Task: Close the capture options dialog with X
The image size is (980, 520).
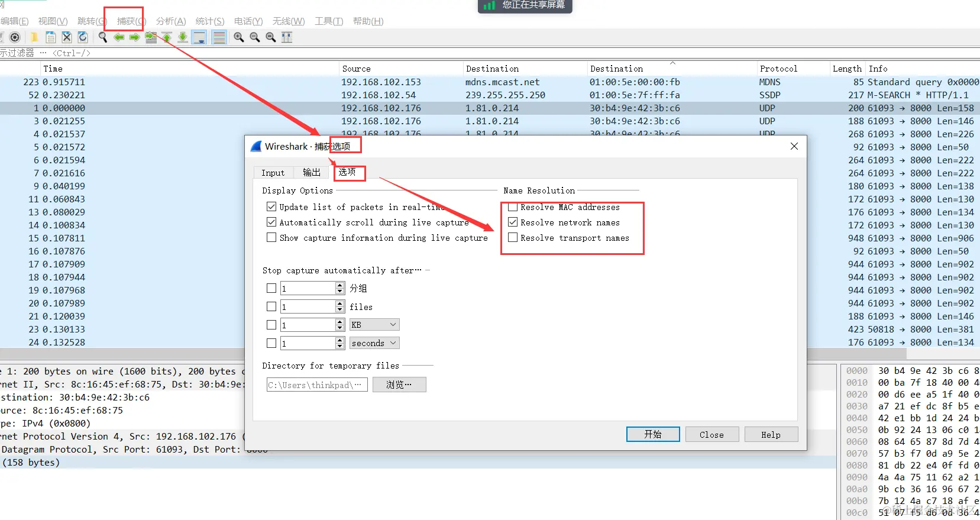Action: tap(794, 146)
